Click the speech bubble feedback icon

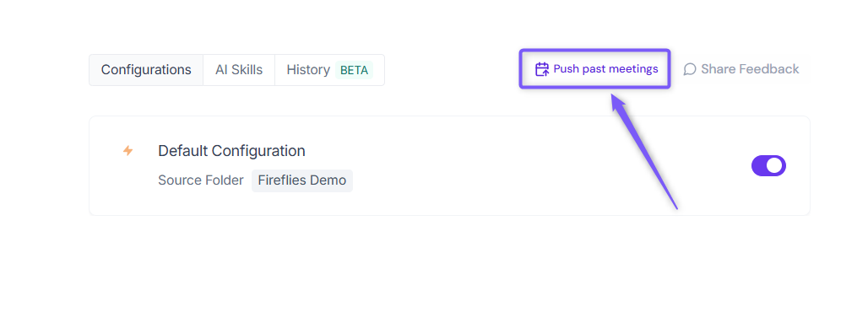[690, 69]
